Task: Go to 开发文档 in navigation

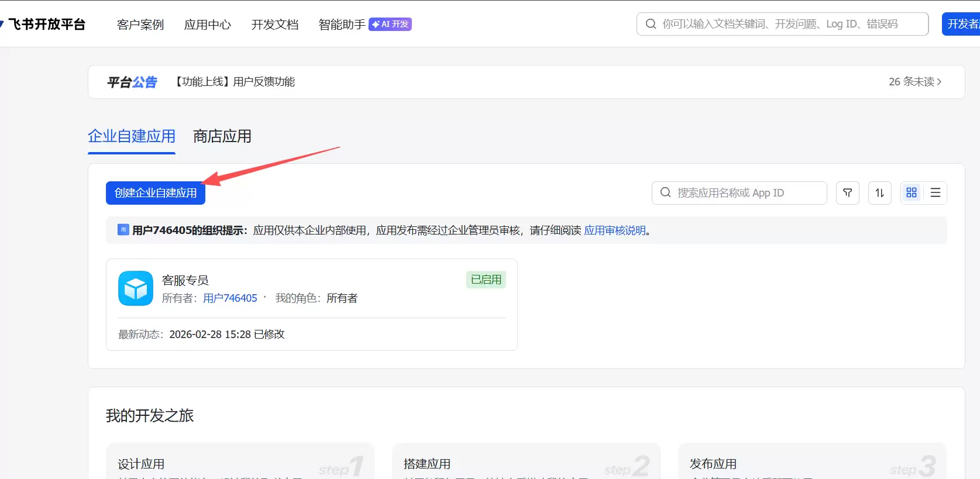Action: pyautogui.click(x=275, y=25)
